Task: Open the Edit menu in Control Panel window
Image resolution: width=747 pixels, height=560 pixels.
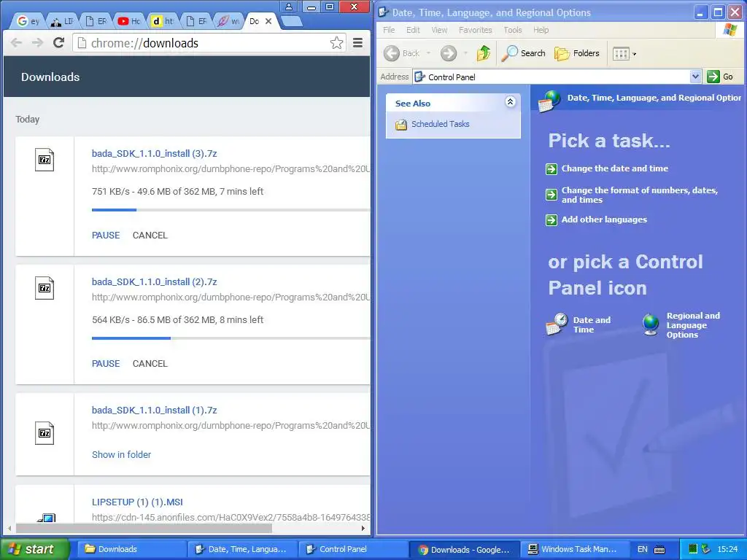Action: tap(413, 30)
